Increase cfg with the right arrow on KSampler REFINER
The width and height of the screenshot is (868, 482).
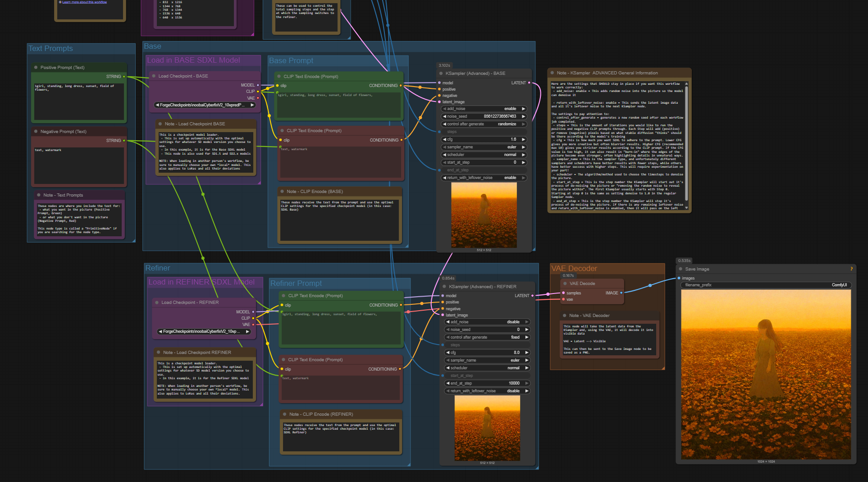(x=526, y=353)
